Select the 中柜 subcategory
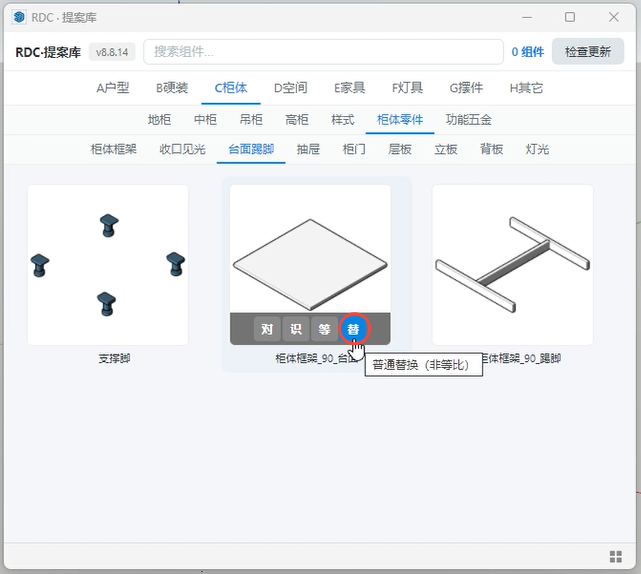The width and height of the screenshot is (641, 574). click(205, 120)
